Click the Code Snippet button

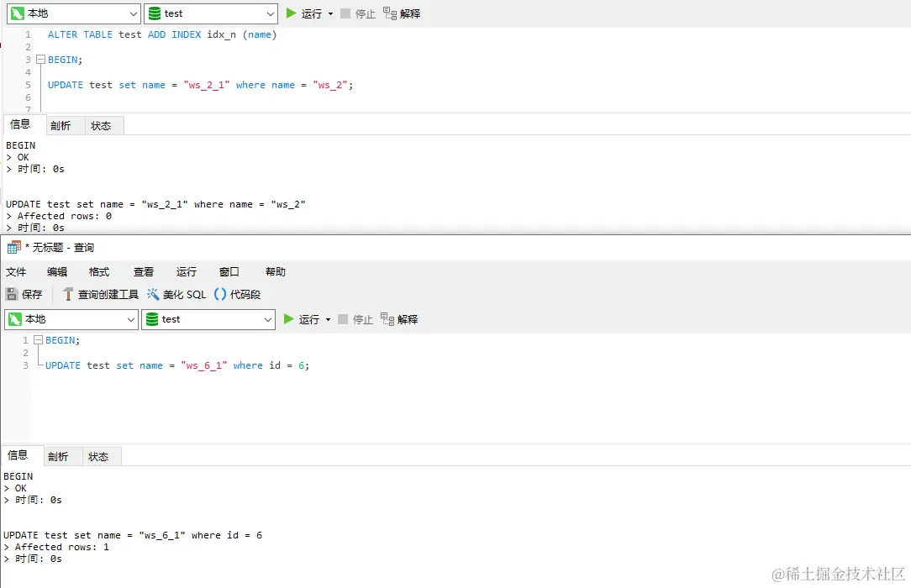[238, 294]
